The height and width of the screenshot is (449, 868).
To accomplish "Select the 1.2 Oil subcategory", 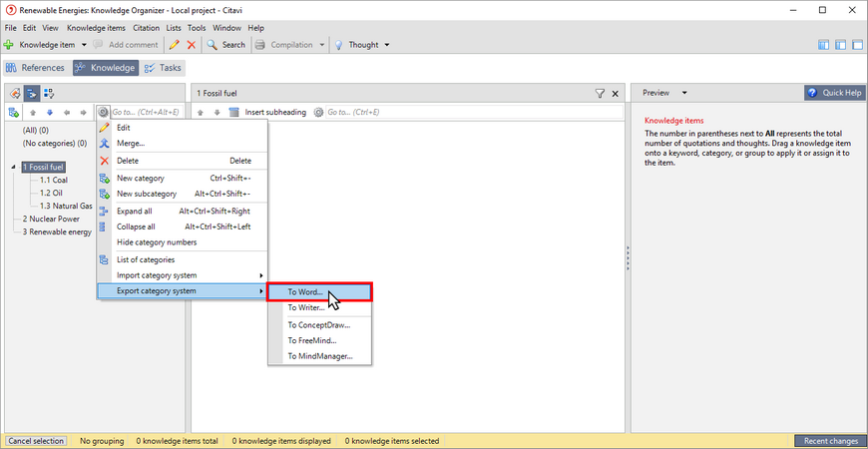I will pyautogui.click(x=51, y=193).
